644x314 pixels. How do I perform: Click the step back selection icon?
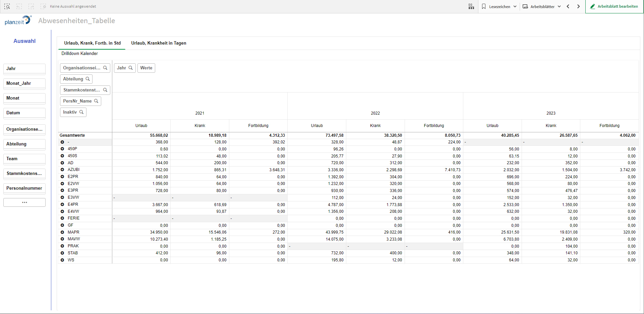coord(19,6)
